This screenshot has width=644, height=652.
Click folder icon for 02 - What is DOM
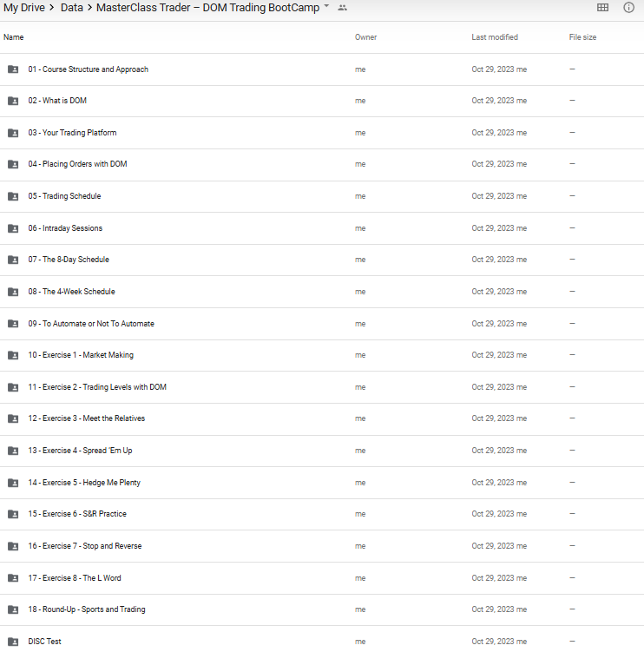pos(13,101)
